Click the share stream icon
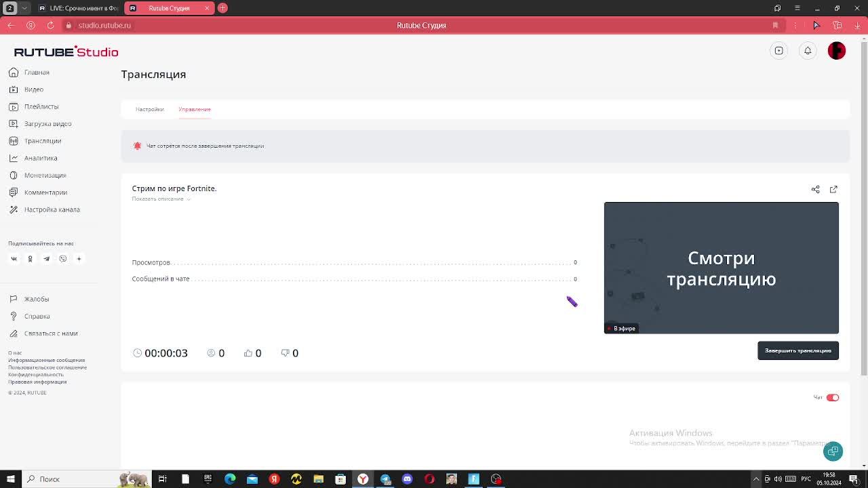 pos(815,189)
